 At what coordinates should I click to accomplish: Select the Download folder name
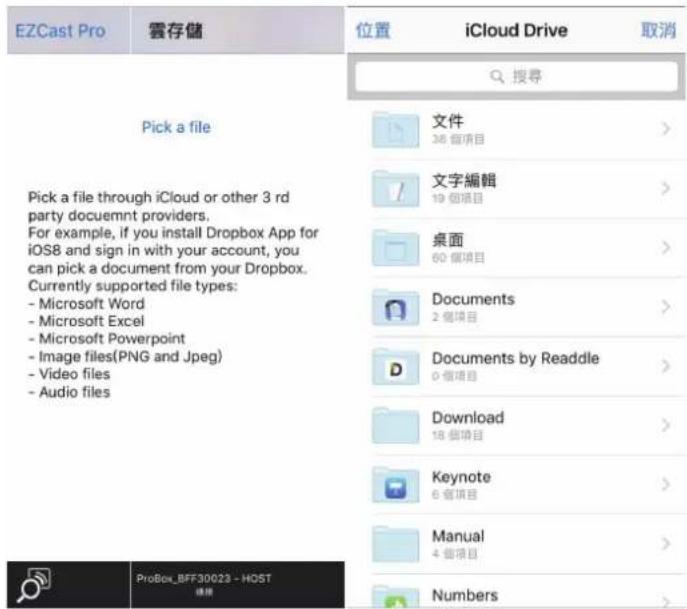(468, 418)
